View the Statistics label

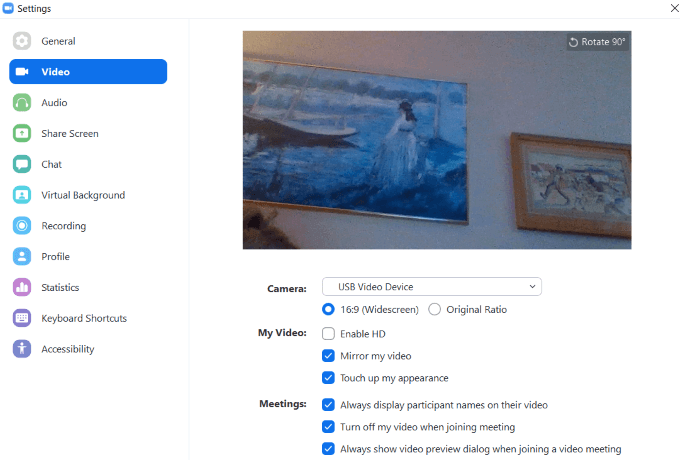click(x=60, y=287)
